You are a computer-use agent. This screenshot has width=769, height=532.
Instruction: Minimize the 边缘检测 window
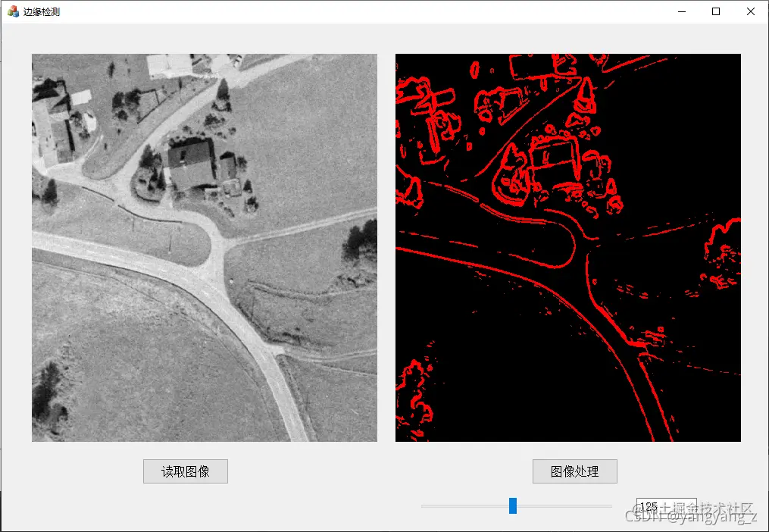[x=680, y=11]
